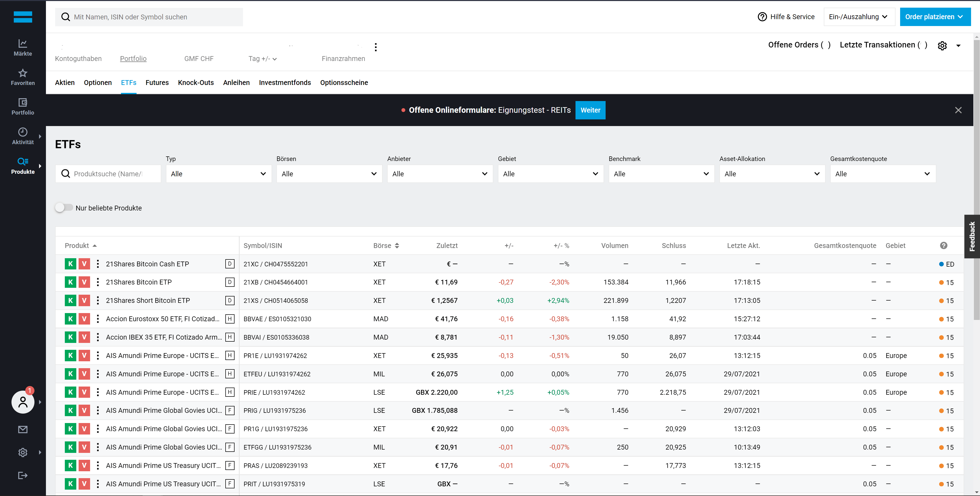Open Offene Orders link
This screenshot has height=496, width=980.
799,45
